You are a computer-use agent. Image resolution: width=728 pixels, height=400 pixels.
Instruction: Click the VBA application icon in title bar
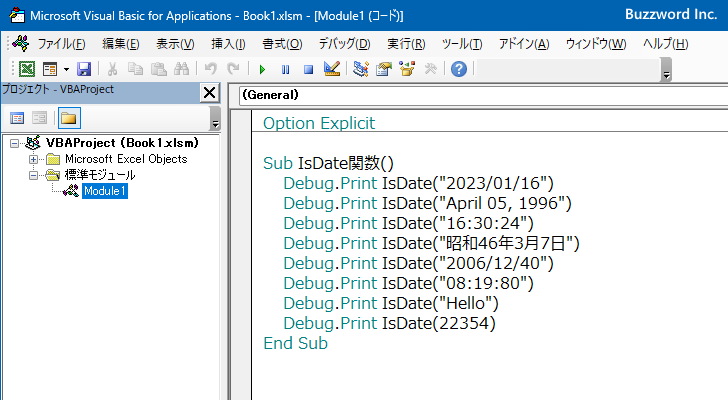[x=17, y=15]
